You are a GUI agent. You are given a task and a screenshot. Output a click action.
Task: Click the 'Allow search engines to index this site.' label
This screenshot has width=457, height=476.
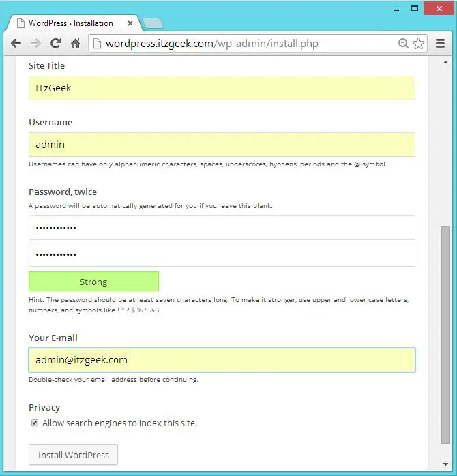[x=119, y=423]
